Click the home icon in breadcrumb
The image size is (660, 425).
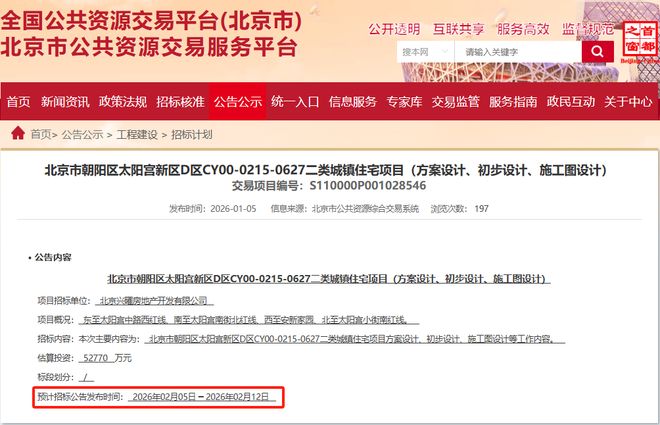click(x=17, y=133)
